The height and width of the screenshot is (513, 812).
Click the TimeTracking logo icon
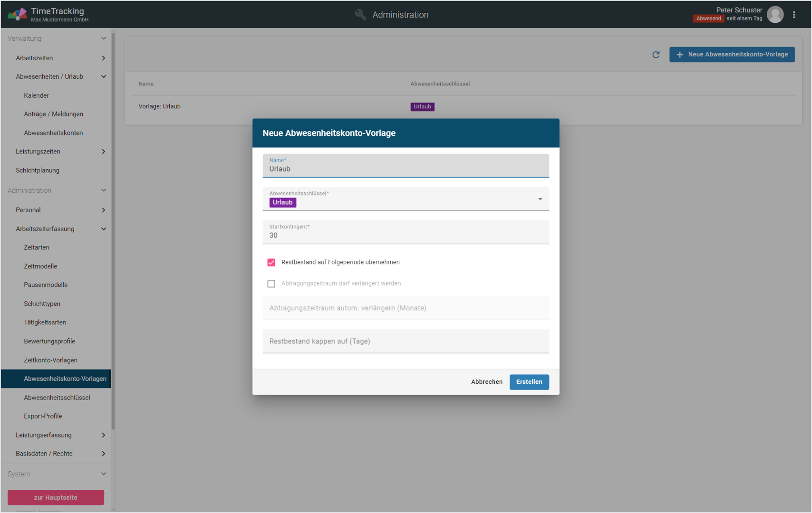click(x=17, y=14)
